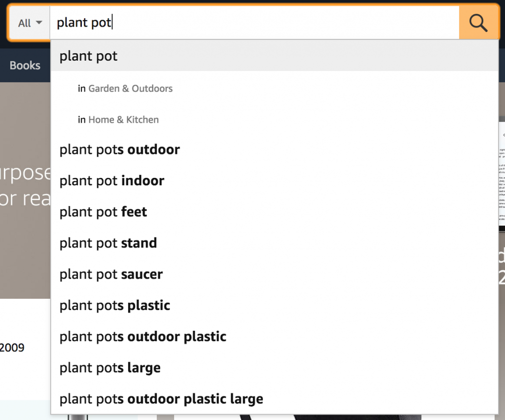Screen dimensions: 505x420
Task: Select 'plant pot saucer' suggestion
Action: pyautogui.click(x=111, y=274)
